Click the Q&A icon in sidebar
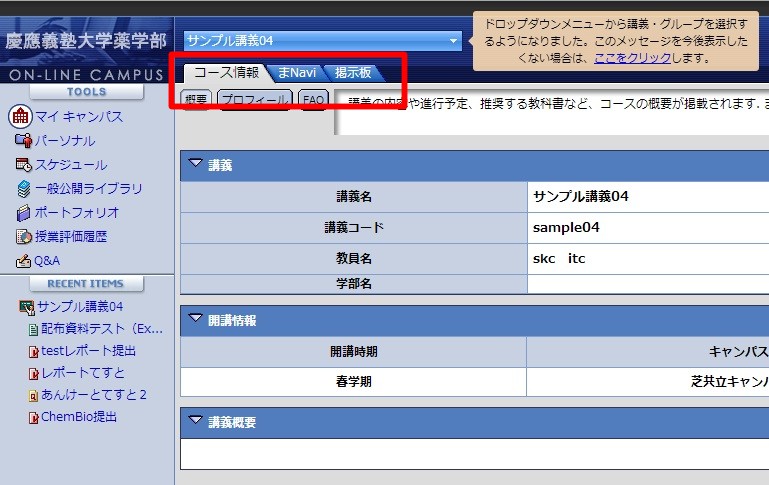 (x=24, y=261)
